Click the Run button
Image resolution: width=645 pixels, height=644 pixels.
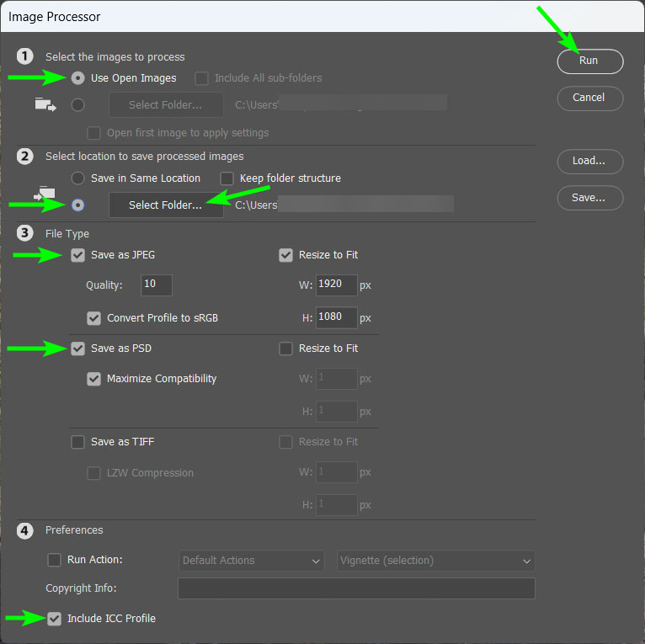590,61
